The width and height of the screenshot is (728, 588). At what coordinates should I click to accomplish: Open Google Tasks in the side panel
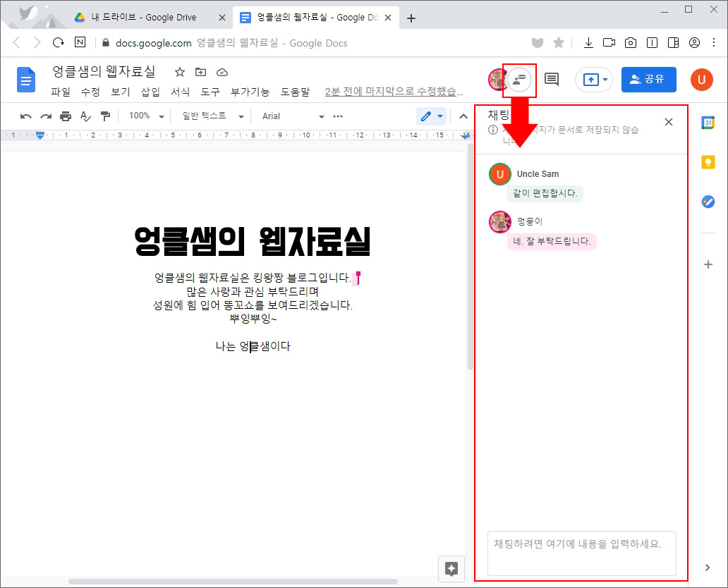tap(708, 202)
